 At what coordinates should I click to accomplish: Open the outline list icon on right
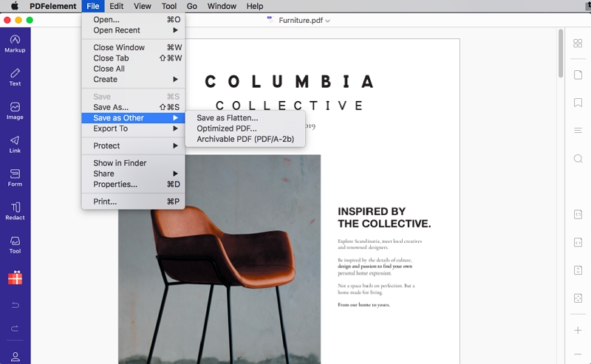pos(578,131)
